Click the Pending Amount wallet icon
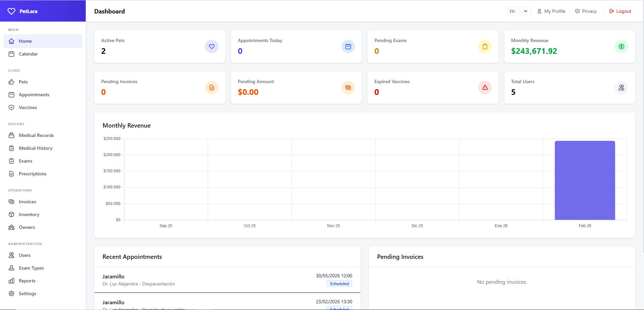This screenshot has width=644, height=310. (x=348, y=88)
